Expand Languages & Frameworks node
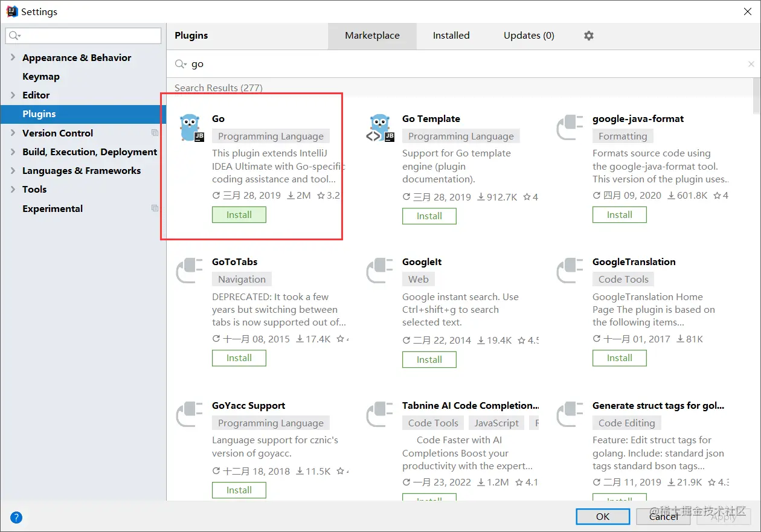Screen dimensions: 761x532 pos(13,170)
